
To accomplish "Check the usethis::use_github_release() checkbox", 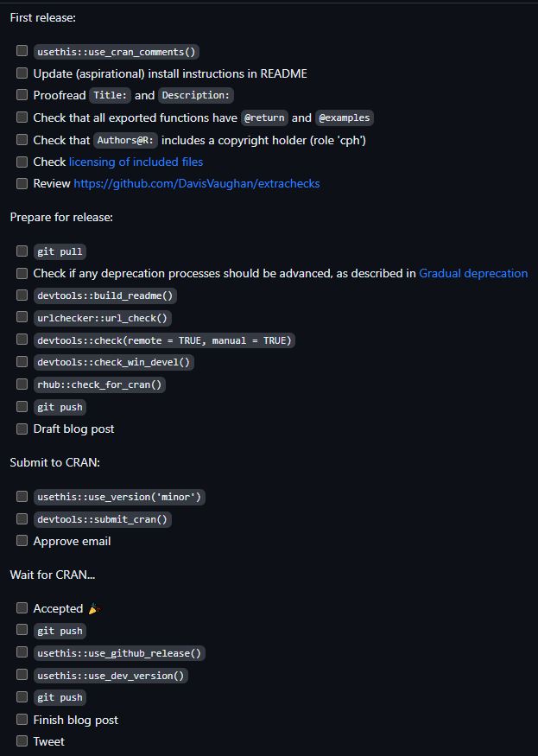I will click(22, 653).
